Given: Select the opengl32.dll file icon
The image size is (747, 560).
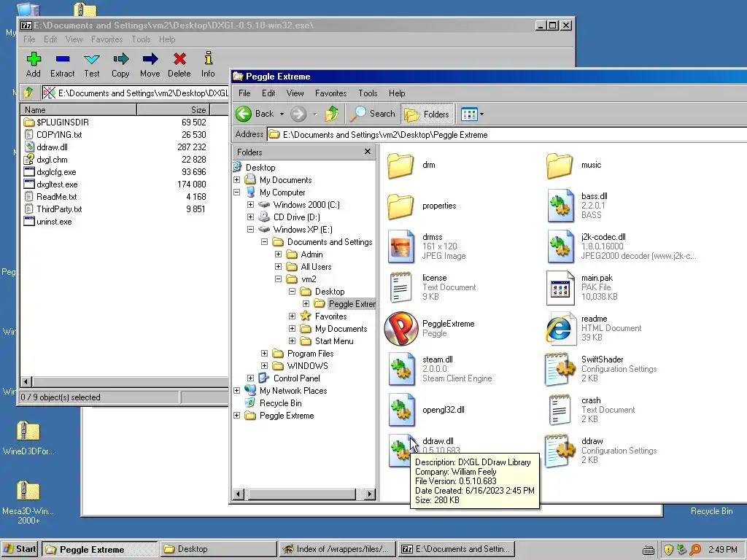Looking at the screenshot, I should tap(402, 410).
